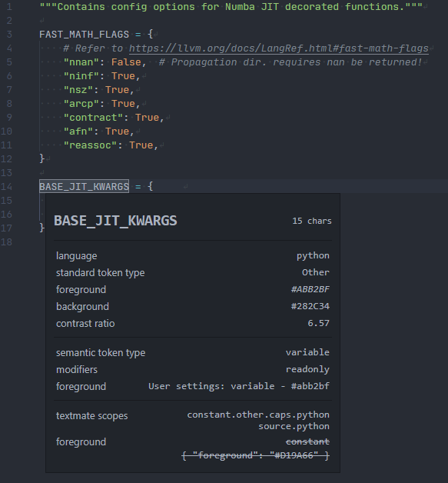Screen dimensions: 448x483
Task: Click line number 12 in the gutter
Action: 6,159
